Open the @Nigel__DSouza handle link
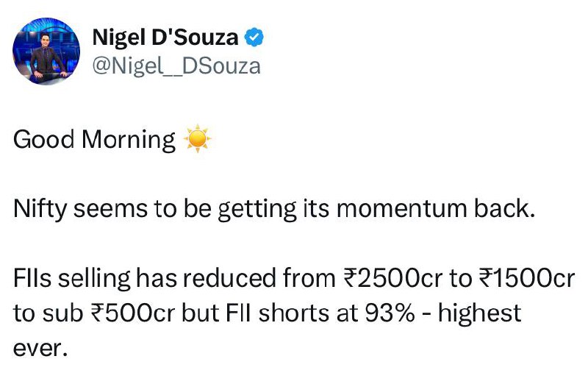This screenshot has height=384, width=588. (x=176, y=66)
